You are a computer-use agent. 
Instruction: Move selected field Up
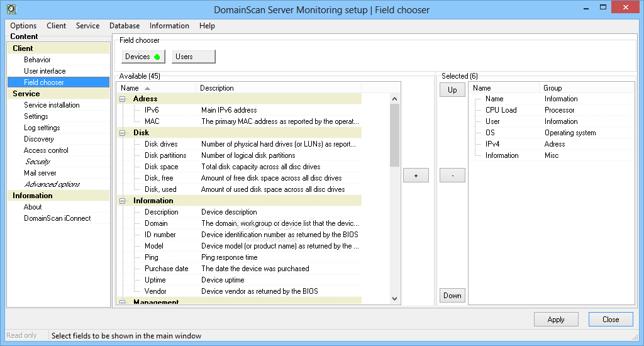pyautogui.click(x=452, y=90)
